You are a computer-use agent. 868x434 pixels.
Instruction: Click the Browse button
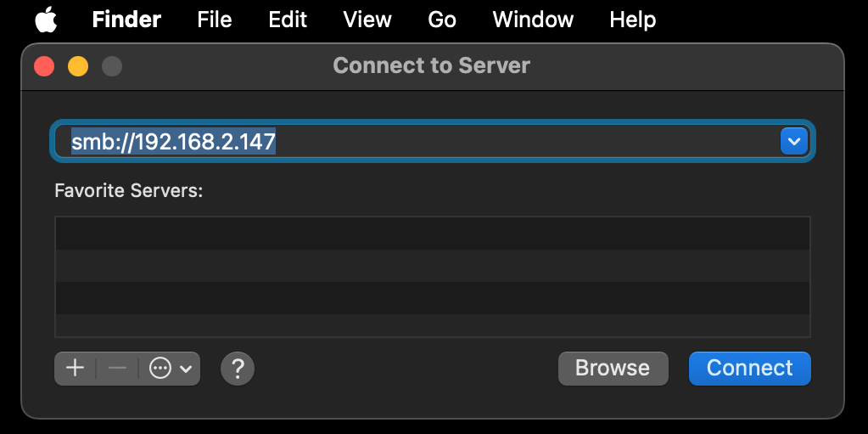point(613,369)
